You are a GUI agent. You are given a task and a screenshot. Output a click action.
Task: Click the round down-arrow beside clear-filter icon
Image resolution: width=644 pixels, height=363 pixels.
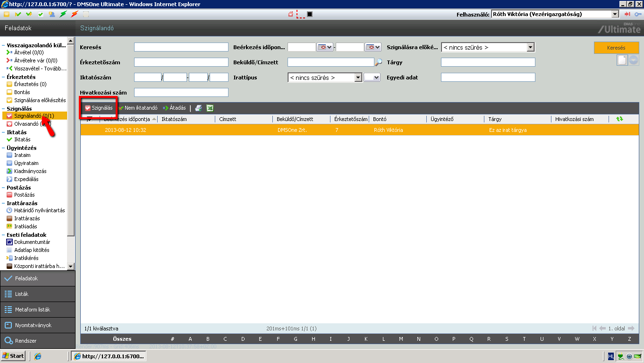point(634,60)
